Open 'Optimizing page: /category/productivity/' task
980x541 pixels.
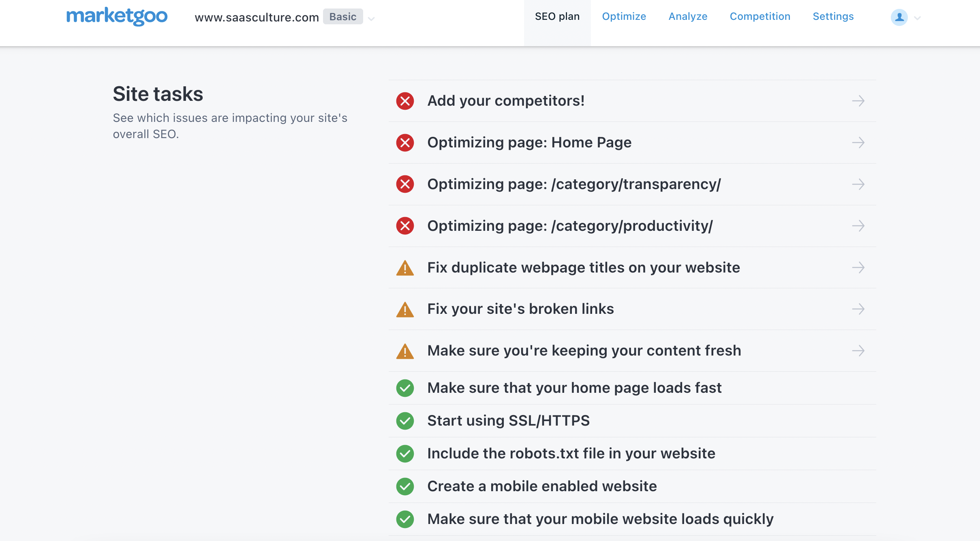(632, 226)
